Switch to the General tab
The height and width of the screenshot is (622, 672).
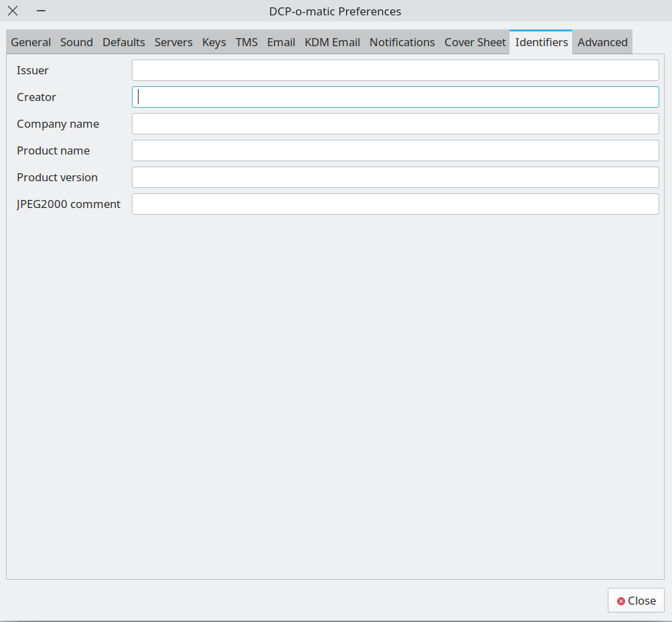[31, 42]
